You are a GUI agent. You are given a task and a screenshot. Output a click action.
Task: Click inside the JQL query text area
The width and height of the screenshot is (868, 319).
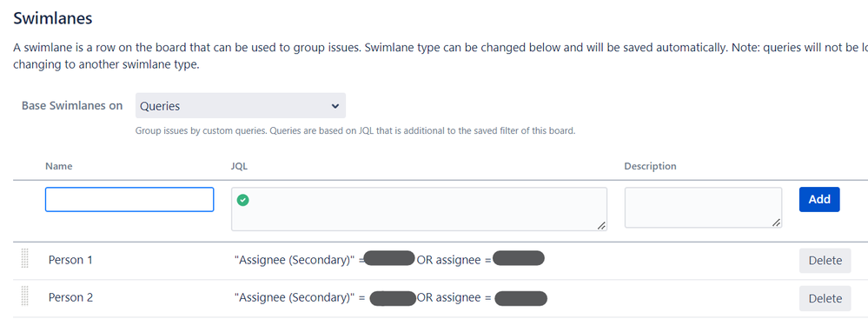pyautogui.click(x=419, y=209)
